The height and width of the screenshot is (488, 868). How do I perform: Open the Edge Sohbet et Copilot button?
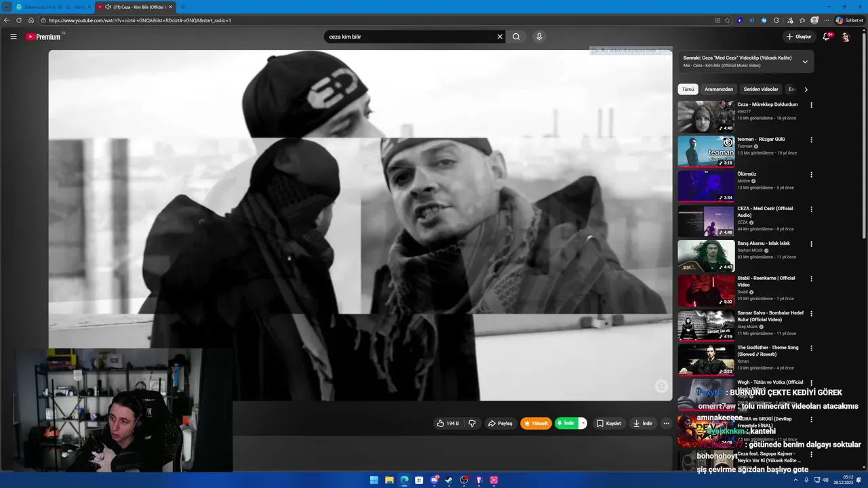tap(850, 20)
